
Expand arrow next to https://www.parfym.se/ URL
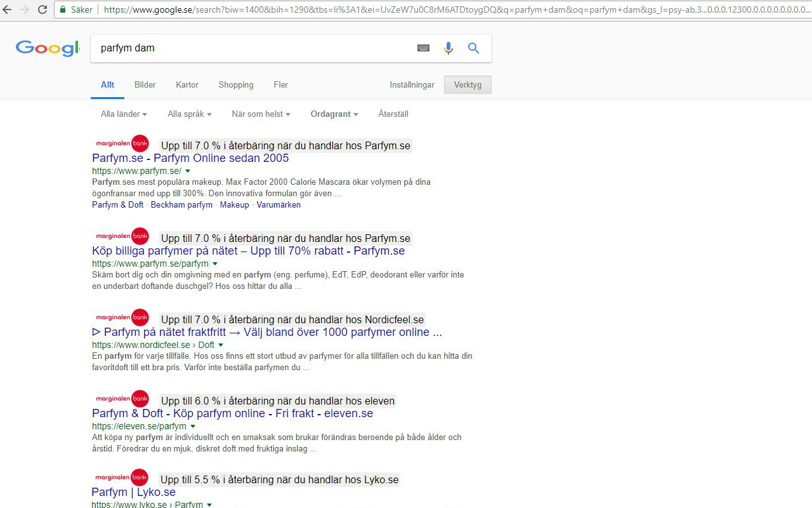[188, 171]
